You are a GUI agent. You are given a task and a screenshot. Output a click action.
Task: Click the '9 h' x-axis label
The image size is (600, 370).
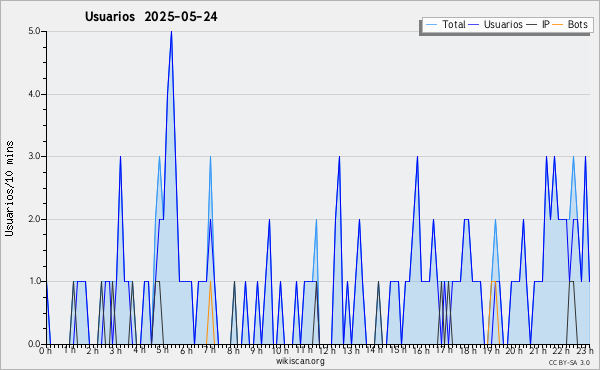(256, 351)
